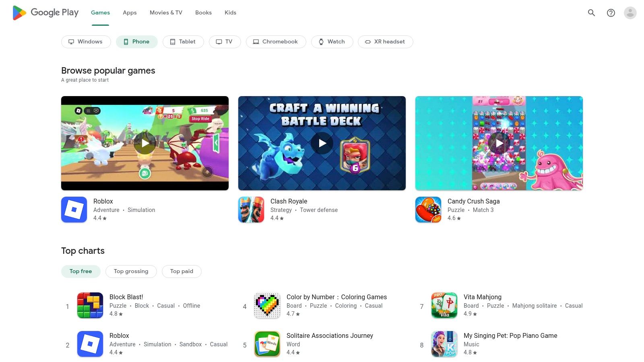
Task: Click the 4.9 rating of Vita Mahjong
Action: coord(470,314)
